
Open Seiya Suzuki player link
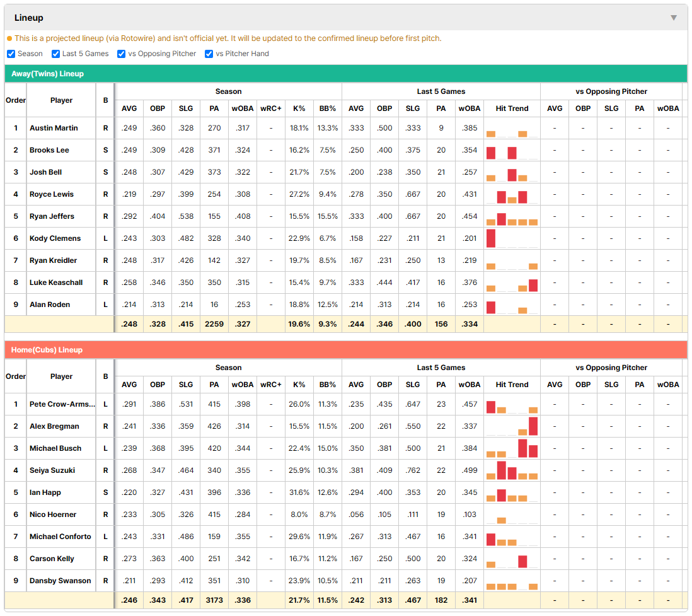(52, 470)
